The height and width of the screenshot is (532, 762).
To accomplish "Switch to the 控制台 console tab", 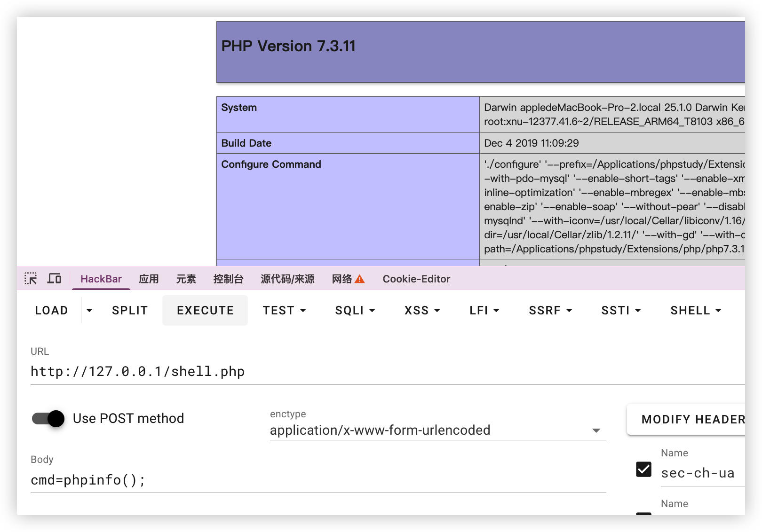I will point(228,279).
